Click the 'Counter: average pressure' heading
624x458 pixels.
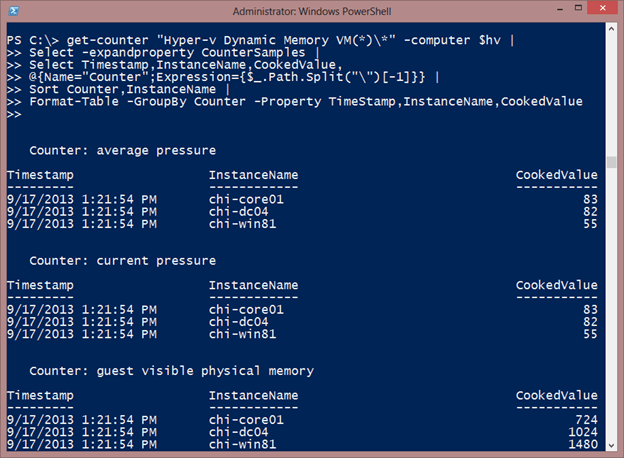(x=123, y=150)
